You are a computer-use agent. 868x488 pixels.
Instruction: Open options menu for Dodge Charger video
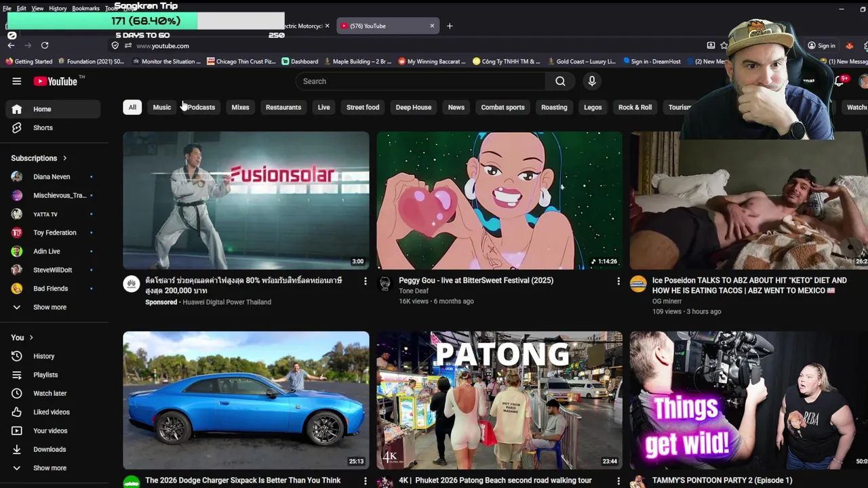365,481
